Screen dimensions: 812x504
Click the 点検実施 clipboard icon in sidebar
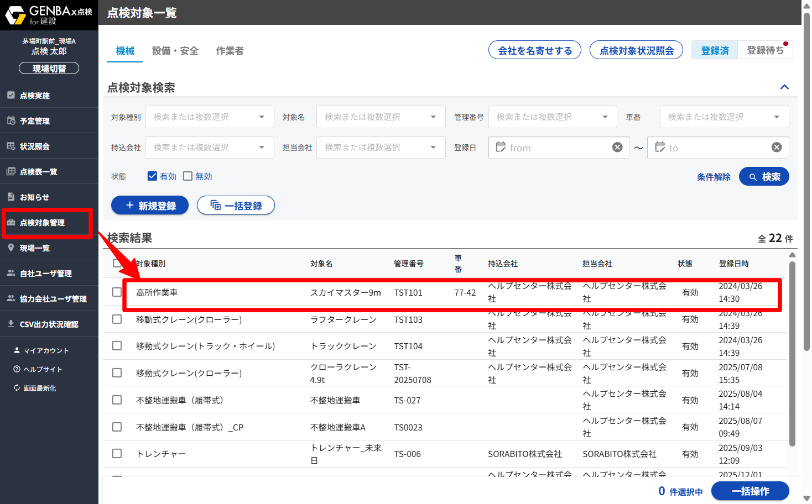pyautogui.click(x=11, y=95)
